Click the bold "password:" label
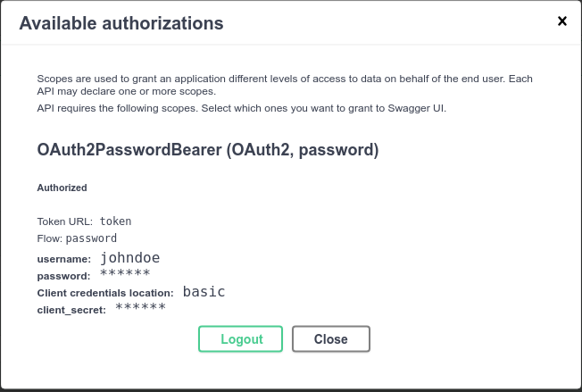582x392 pixels. click(x=63, y=276)
